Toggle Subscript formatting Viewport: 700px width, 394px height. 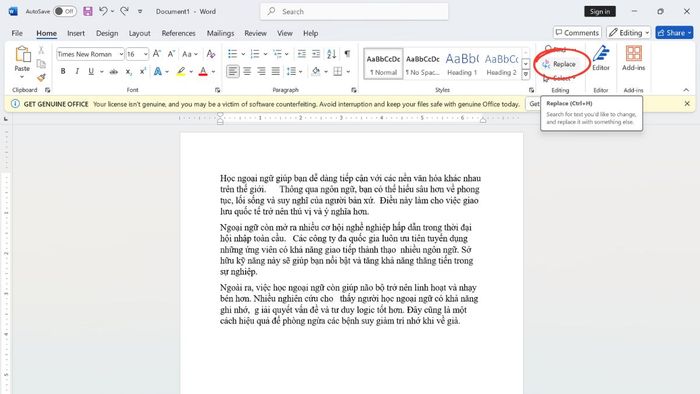[x=128, y=71]
